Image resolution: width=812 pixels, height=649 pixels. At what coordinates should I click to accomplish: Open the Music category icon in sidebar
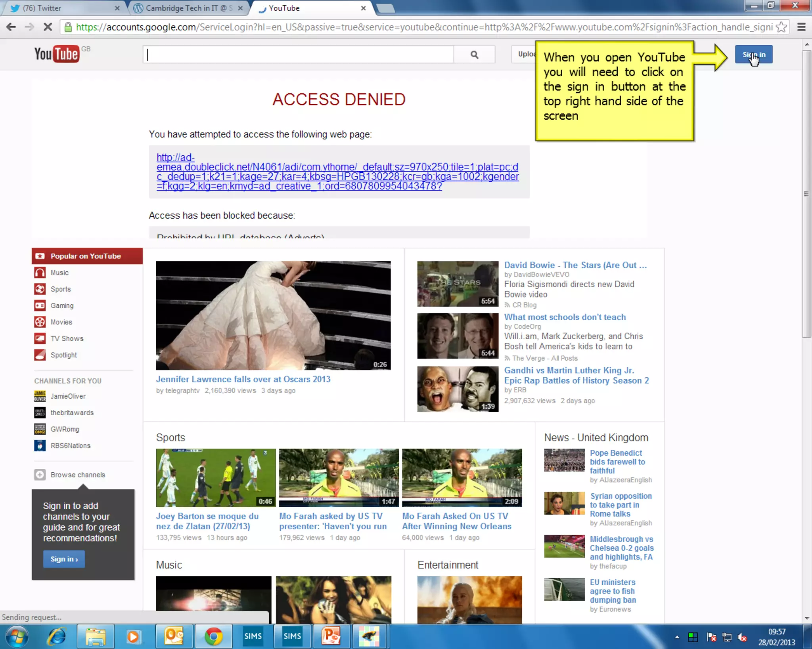click(40, 273)
